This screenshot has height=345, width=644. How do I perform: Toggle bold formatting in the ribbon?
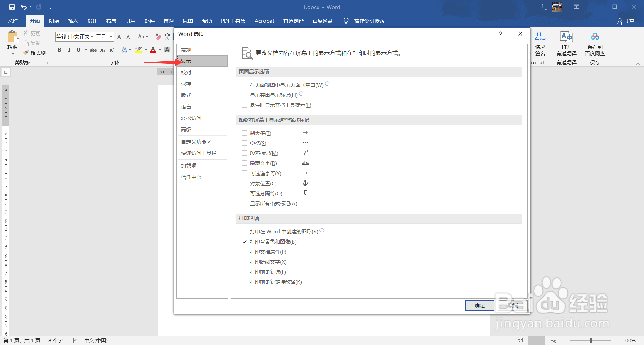click(x=60, y=50)
